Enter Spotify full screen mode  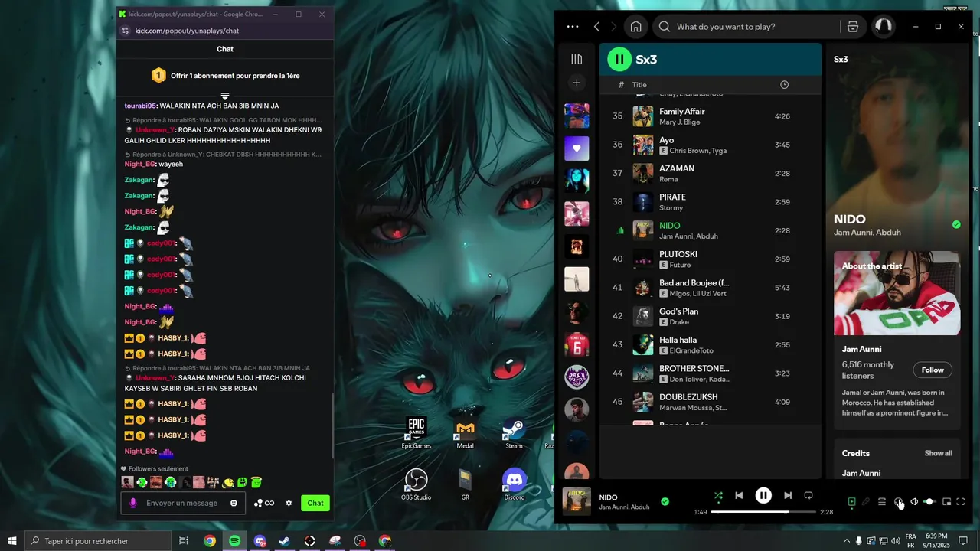[961, 502]
